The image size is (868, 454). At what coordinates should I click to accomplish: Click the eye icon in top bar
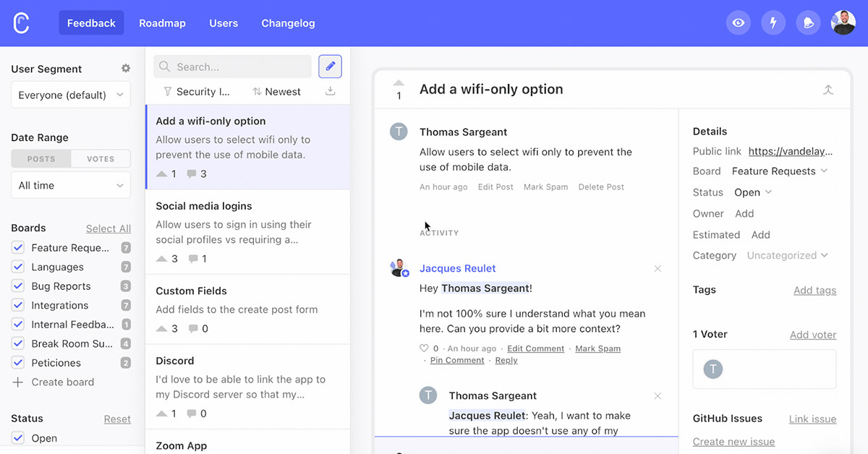point(738,23)
